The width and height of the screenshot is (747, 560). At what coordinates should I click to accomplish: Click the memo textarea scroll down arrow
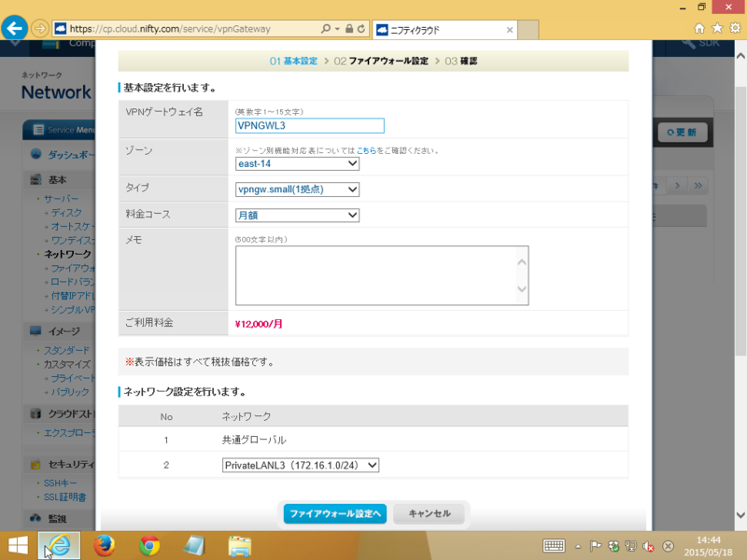(522, 289)
